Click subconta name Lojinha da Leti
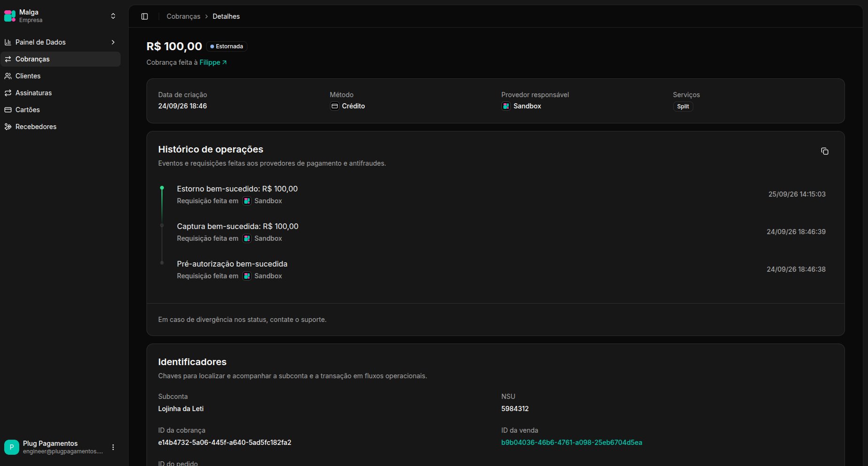Viewport: 868px width, 466px height. (181, 409)
